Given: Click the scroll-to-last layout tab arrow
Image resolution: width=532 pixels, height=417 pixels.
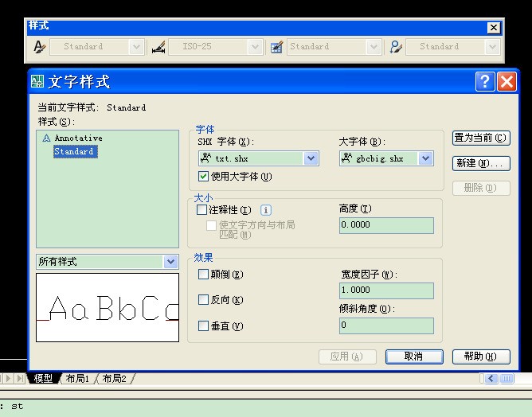Looking at the screenshot, I should pos(21,378).
